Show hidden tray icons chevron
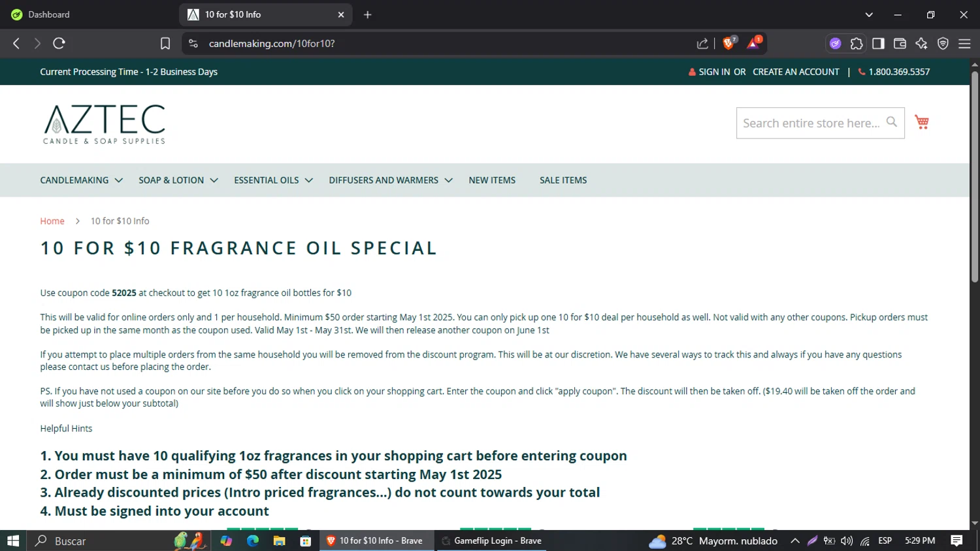 pos(794,541)
